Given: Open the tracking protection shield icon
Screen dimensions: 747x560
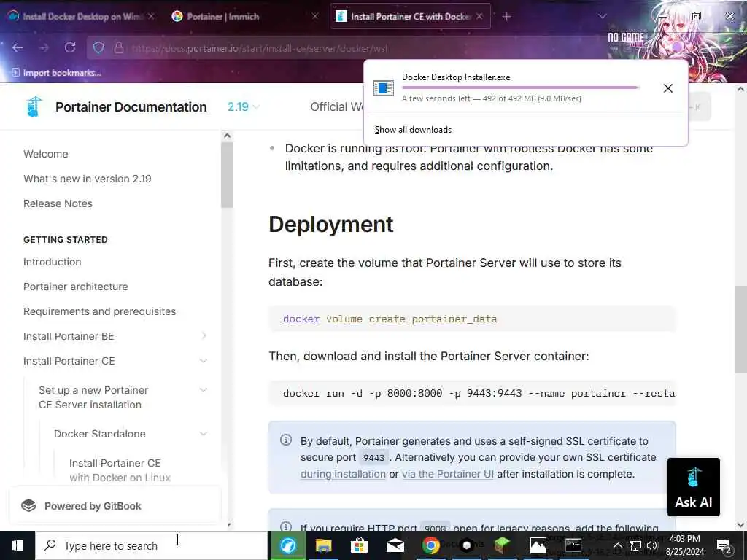Looking at the screenshot, I should tap(98, 47).
